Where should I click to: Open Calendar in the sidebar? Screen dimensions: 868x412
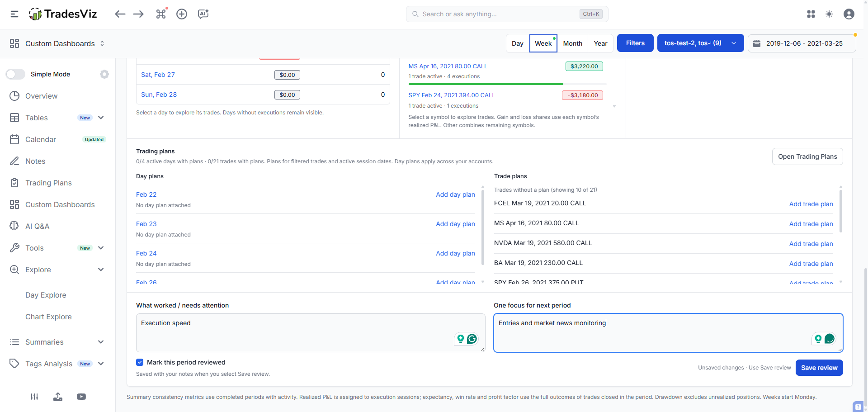pyautogui.click(x=41, y=139)
